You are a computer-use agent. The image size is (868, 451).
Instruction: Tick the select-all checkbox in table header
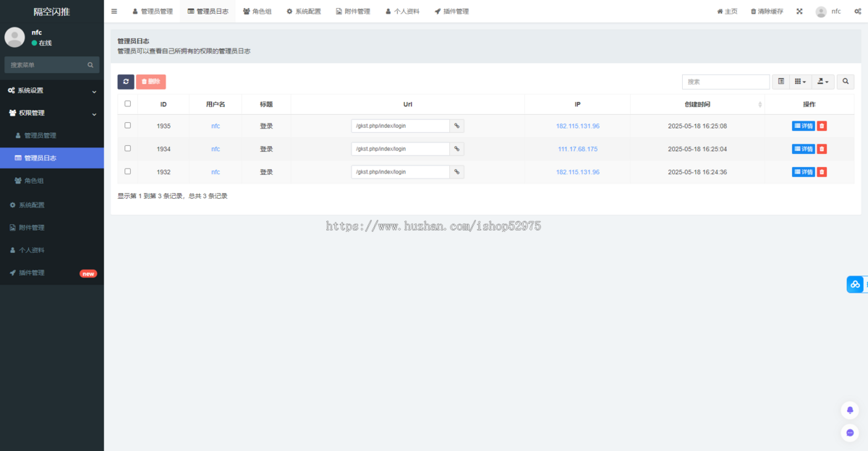click(128, 104)
